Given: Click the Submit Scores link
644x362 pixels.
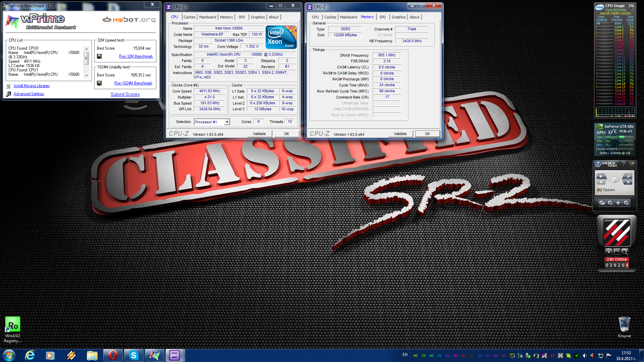Looking at the screenshot, I should (125, 94).
